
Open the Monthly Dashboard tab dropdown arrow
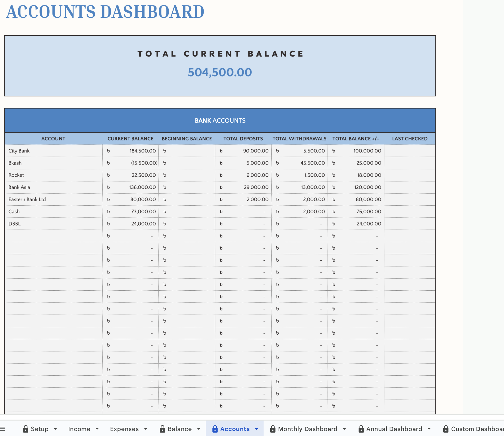point(344,429)
